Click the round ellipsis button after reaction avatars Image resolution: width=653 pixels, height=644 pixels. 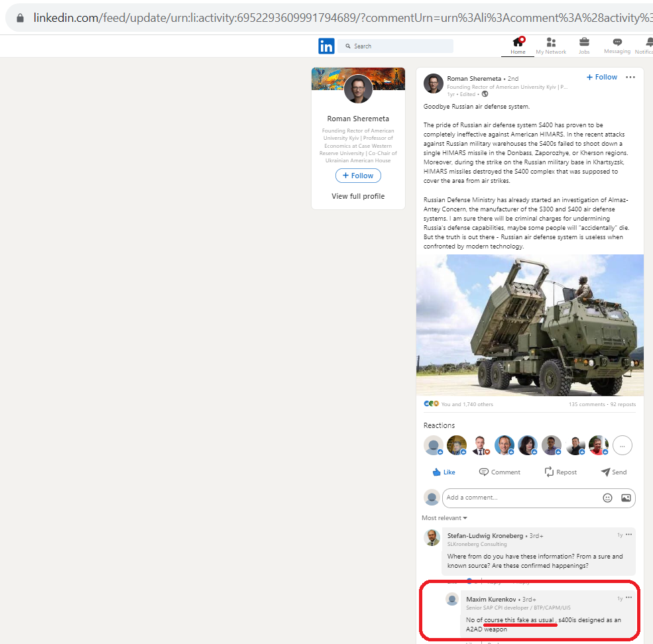(623, 445)
